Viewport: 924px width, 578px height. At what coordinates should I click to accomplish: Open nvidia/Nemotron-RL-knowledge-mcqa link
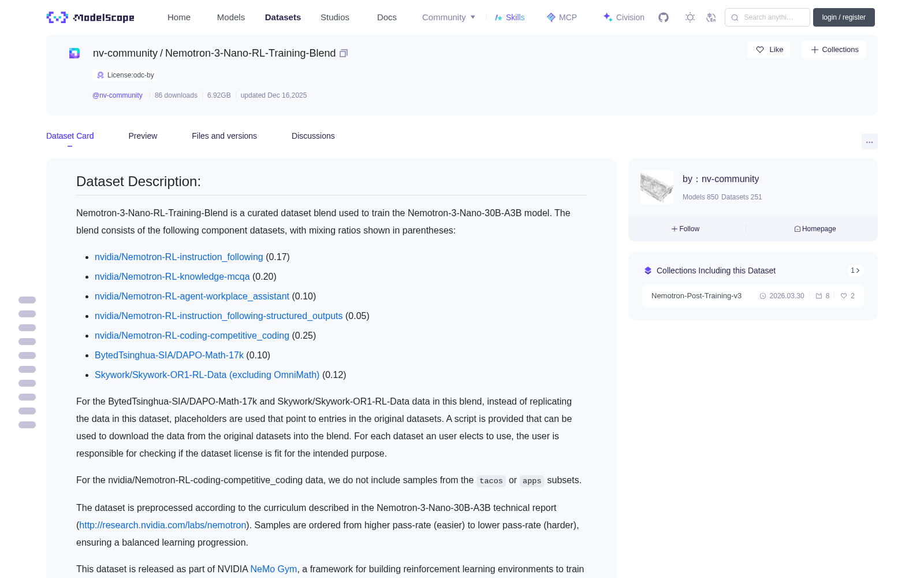(x=172, y=277)
